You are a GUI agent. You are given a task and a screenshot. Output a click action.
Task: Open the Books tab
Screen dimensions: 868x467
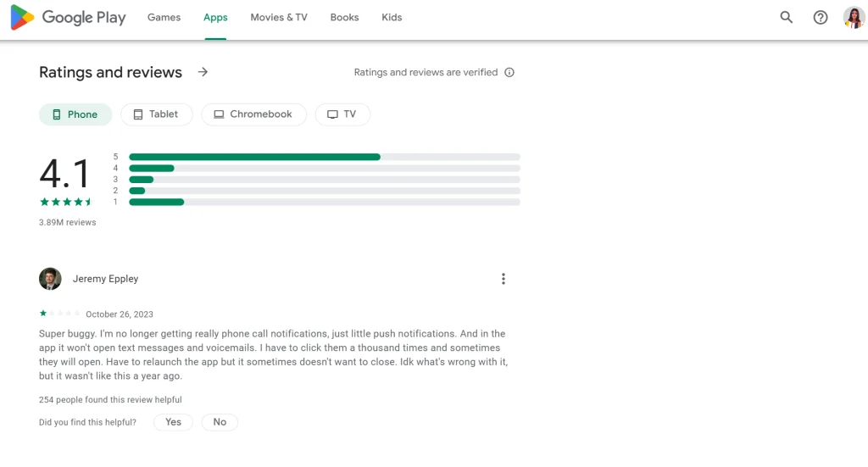(x=344, y=18)
